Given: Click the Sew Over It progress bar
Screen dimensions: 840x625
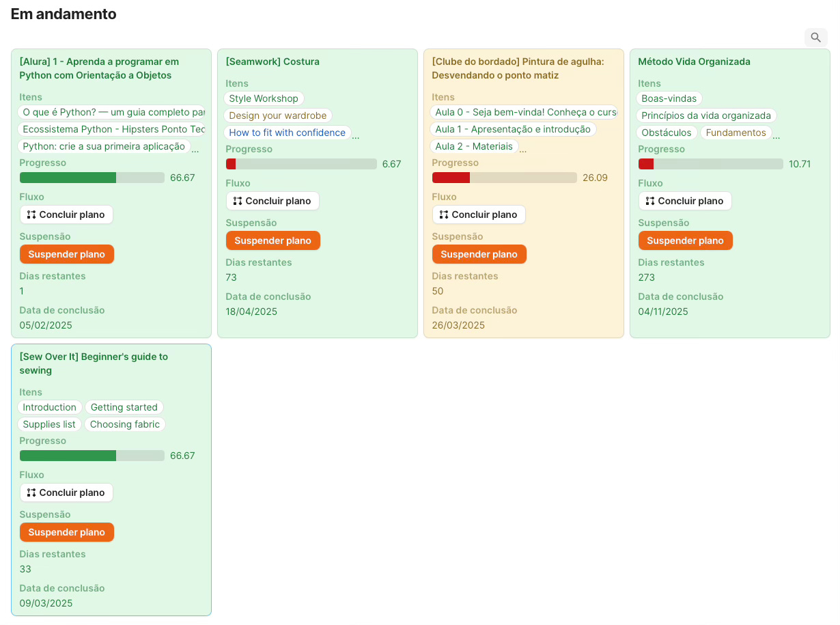Looking at the screenshot, I should 92,456.
